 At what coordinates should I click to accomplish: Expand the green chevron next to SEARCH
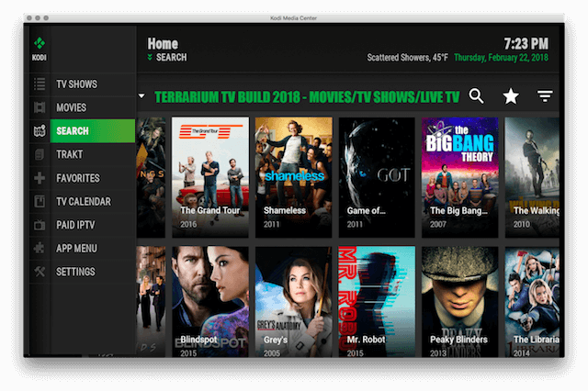coord(150,57)
